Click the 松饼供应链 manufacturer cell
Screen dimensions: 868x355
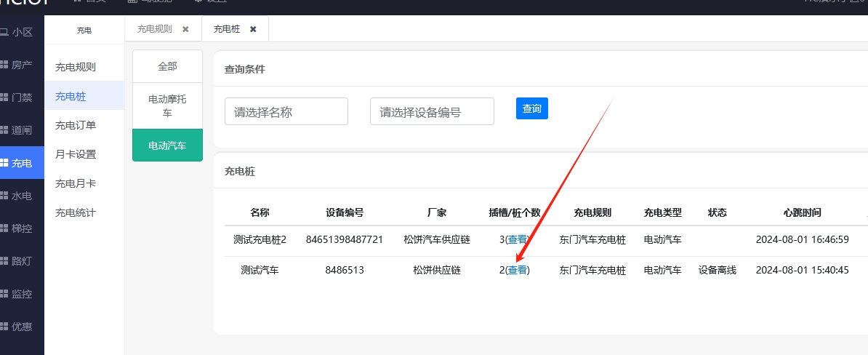tap(437, 271)
